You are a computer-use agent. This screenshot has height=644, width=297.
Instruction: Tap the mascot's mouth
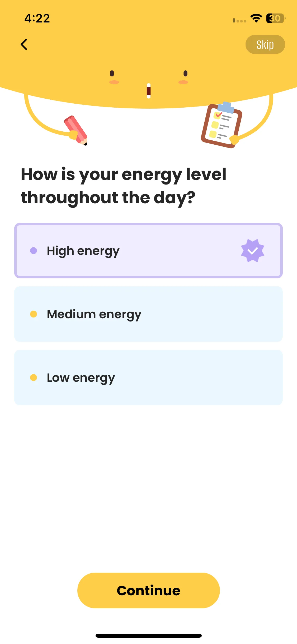[149, 91]
